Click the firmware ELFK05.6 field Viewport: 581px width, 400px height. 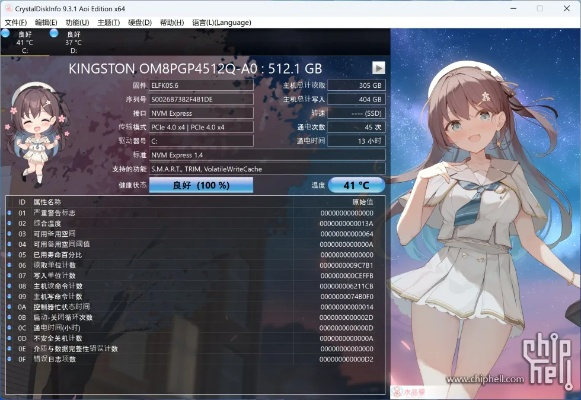coord(202,85)
